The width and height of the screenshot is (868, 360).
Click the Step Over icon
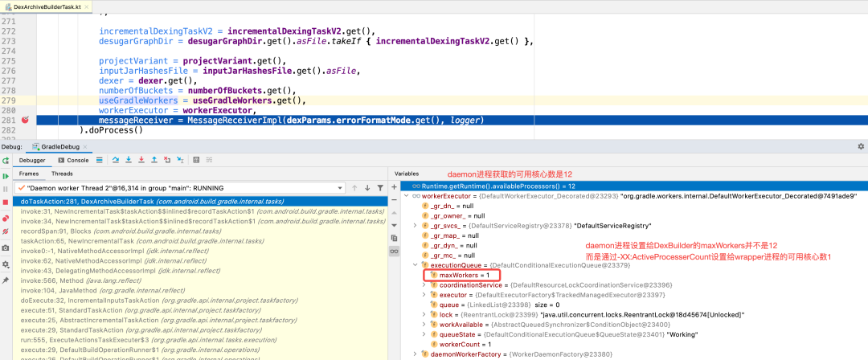click(116, 160)
